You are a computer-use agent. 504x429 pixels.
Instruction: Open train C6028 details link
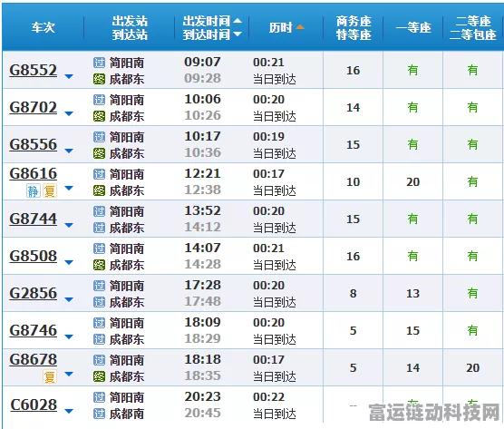point(34,405)
